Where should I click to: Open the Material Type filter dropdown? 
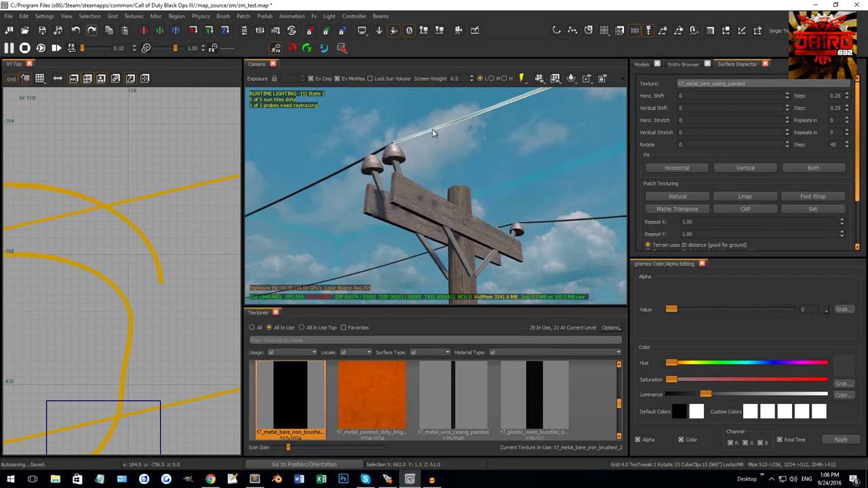point(555,352)
